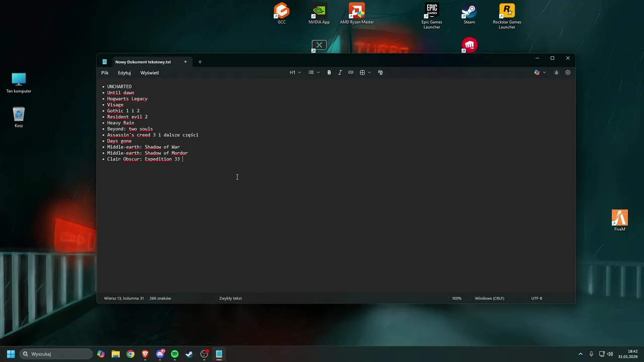The height and width of the screenshot is (362, 644).
Task: Open Copilot from the taskbar
Action: [x=101, y=354]
